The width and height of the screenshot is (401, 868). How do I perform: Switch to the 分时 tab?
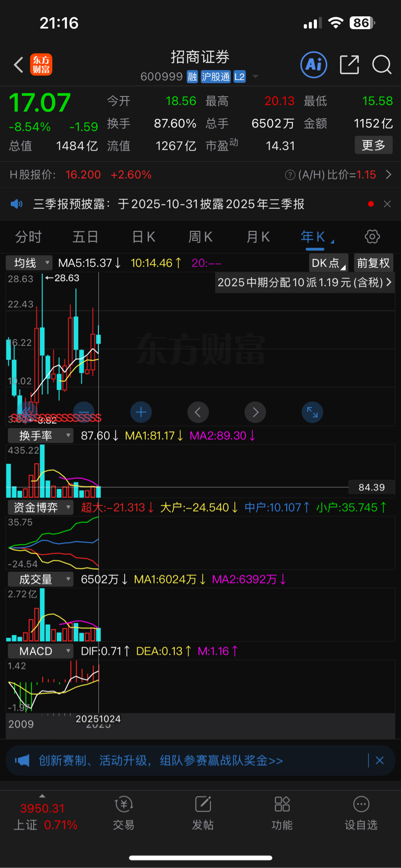click(x=28, y=237)
